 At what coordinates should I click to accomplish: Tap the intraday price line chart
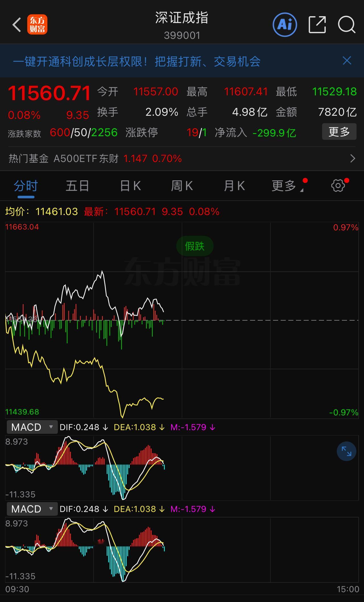click(x=182, y=320)
